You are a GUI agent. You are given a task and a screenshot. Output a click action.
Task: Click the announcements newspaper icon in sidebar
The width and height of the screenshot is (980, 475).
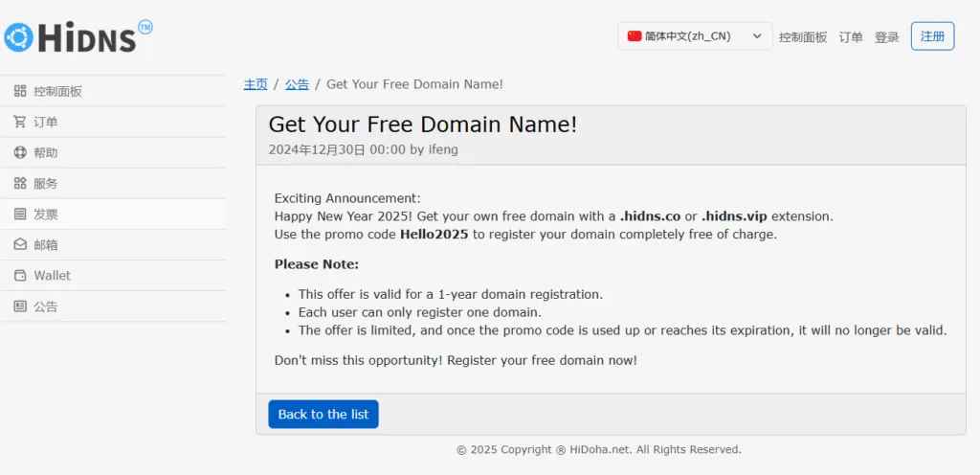click(x=20, y=306)
